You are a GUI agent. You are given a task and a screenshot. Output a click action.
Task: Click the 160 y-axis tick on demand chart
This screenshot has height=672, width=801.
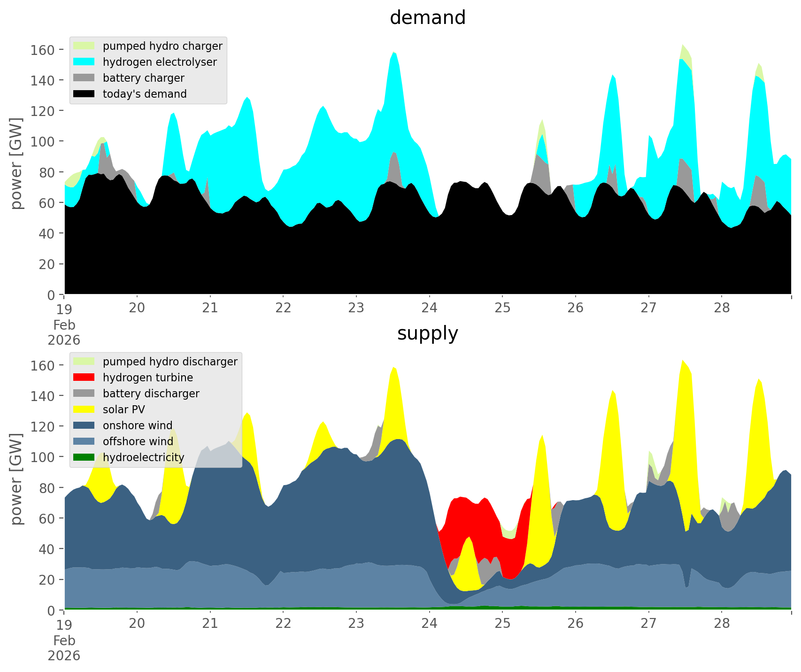click(x=43, y=50)
